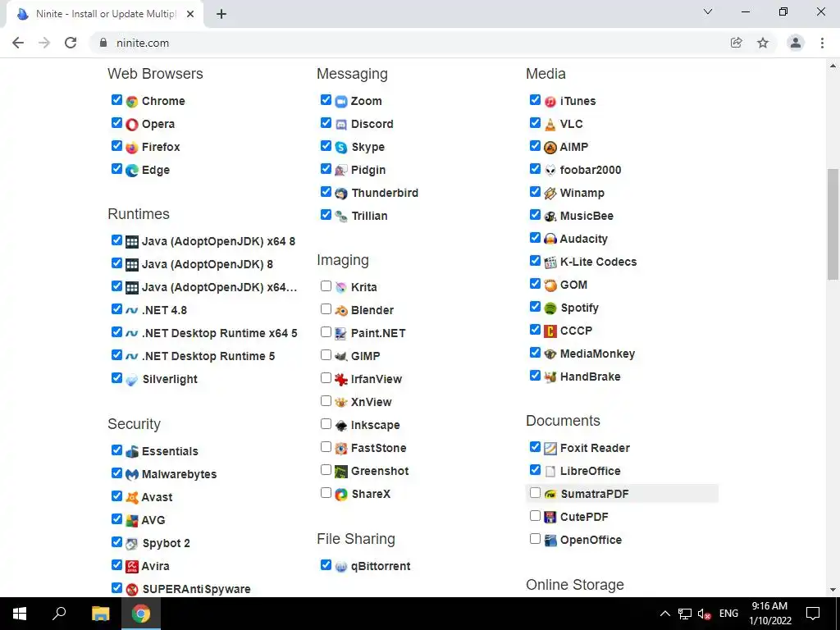Image resolution: width=840 pixels, height=630 pixels.
Task: Open Chrome's three-dot menu
Action: click(822, 43)
